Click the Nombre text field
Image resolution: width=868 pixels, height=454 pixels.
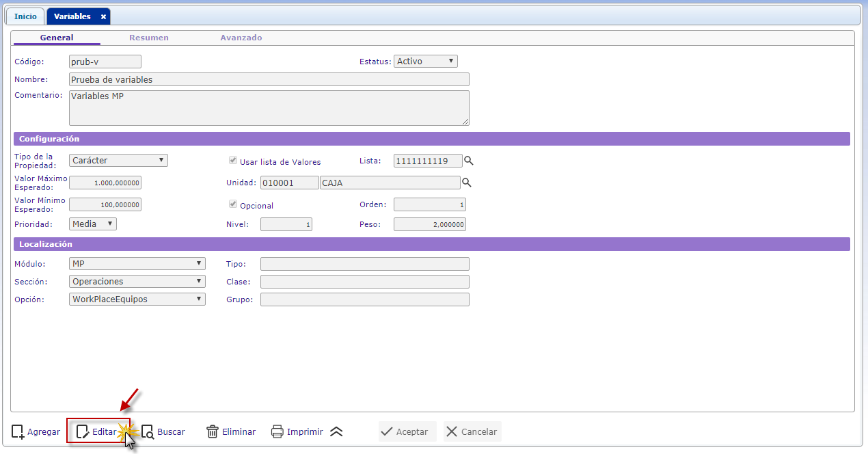(x=269, y=79)
